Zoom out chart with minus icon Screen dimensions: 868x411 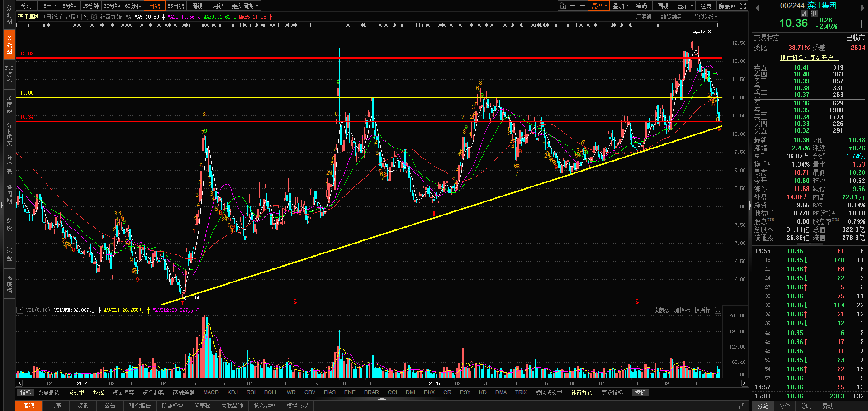point(583,6)
